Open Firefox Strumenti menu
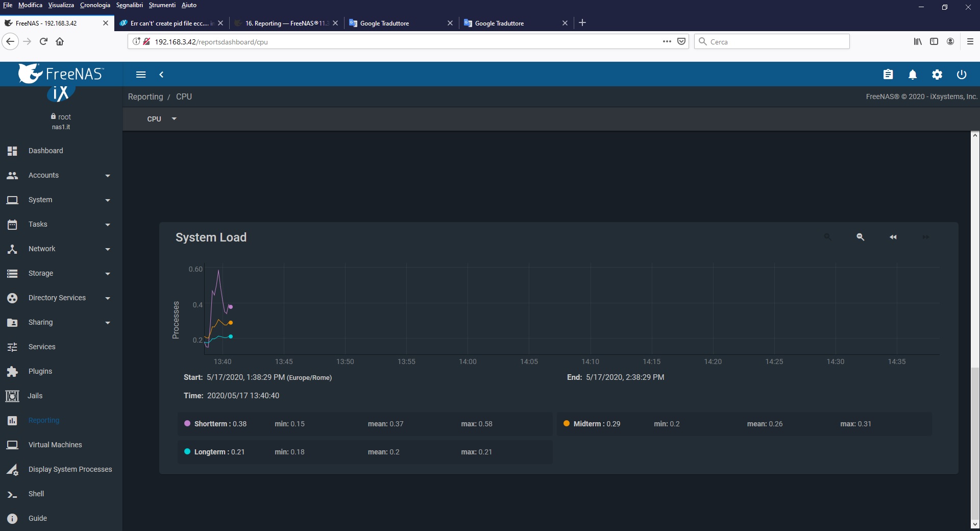Viewport: 980px width, 531px height. pos(162,5)
